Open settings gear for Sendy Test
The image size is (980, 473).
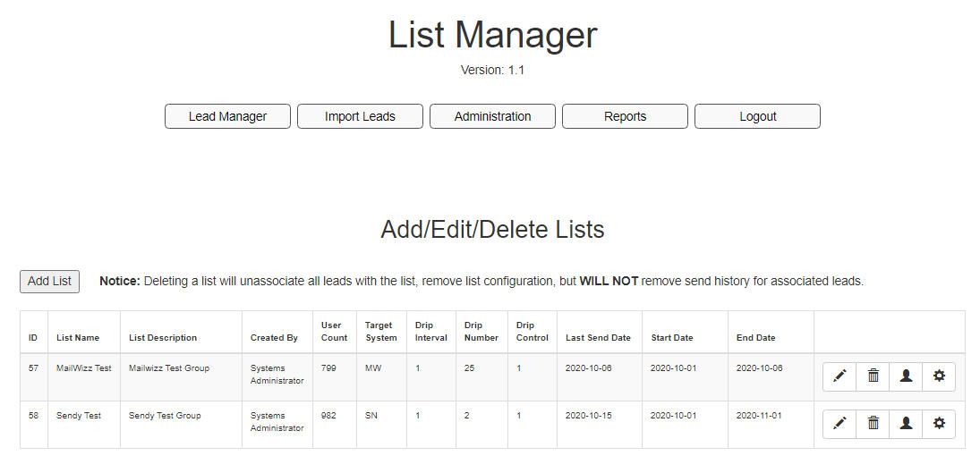[x=939, y=424]
